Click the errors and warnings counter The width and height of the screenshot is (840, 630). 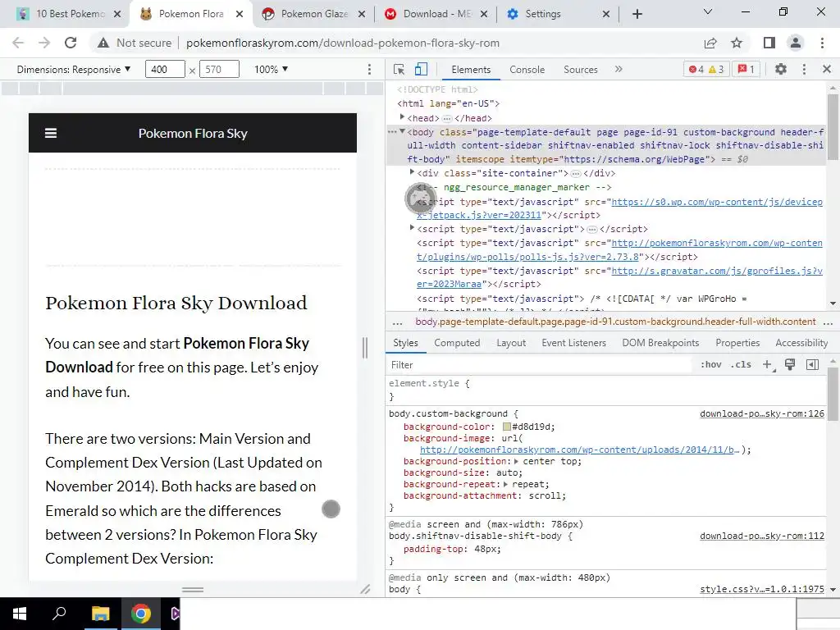point(706,69)
